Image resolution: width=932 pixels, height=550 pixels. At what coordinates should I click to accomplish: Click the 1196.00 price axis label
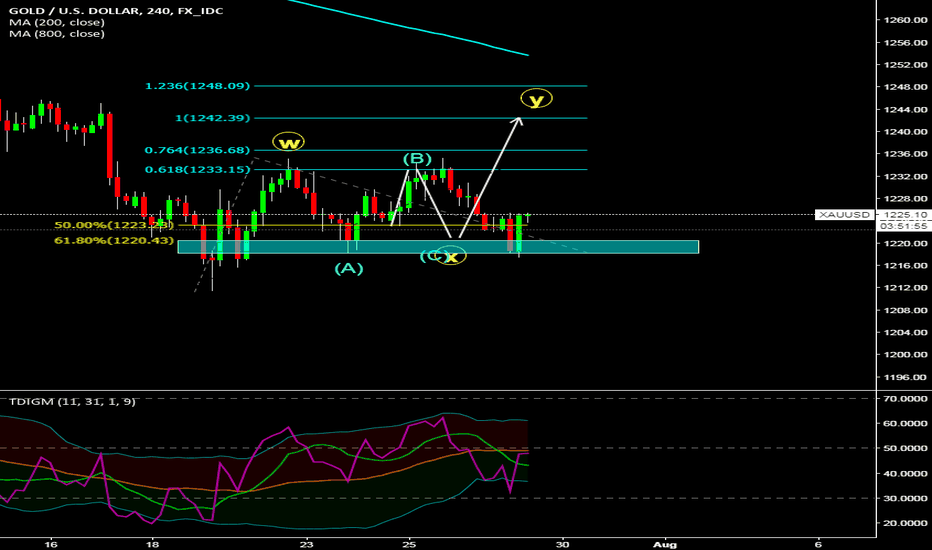pyautogui.click(x=905, y=377)
